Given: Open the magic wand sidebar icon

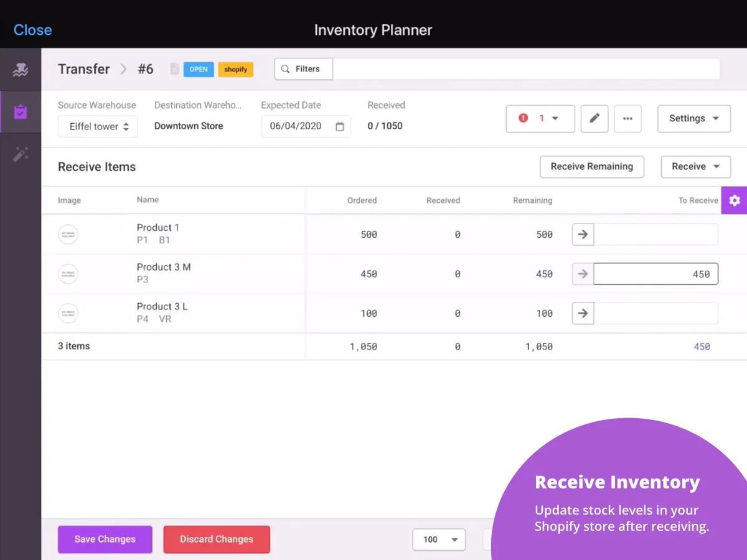Looking at the screenshot, I should pyautogui.click(x=21, y=154).
